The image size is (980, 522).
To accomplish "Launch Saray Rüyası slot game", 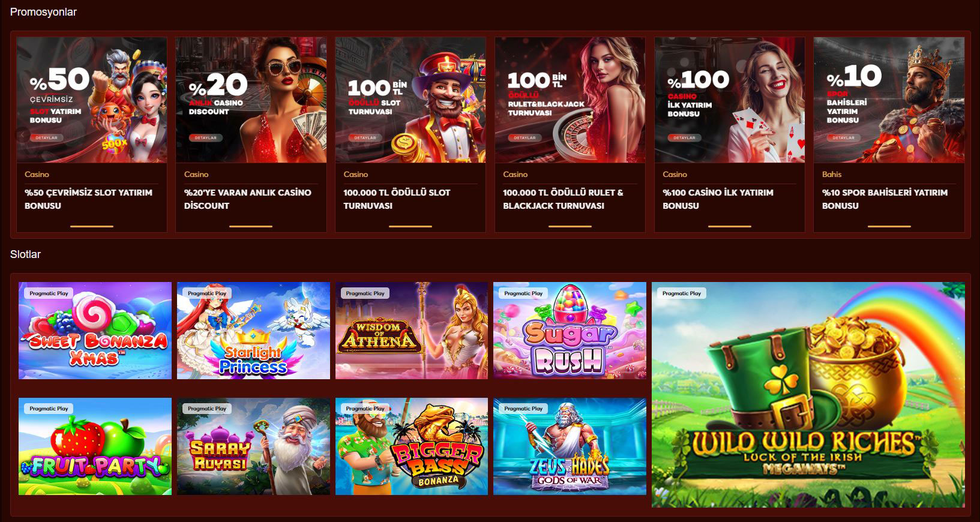I will (x=253, y=446).
